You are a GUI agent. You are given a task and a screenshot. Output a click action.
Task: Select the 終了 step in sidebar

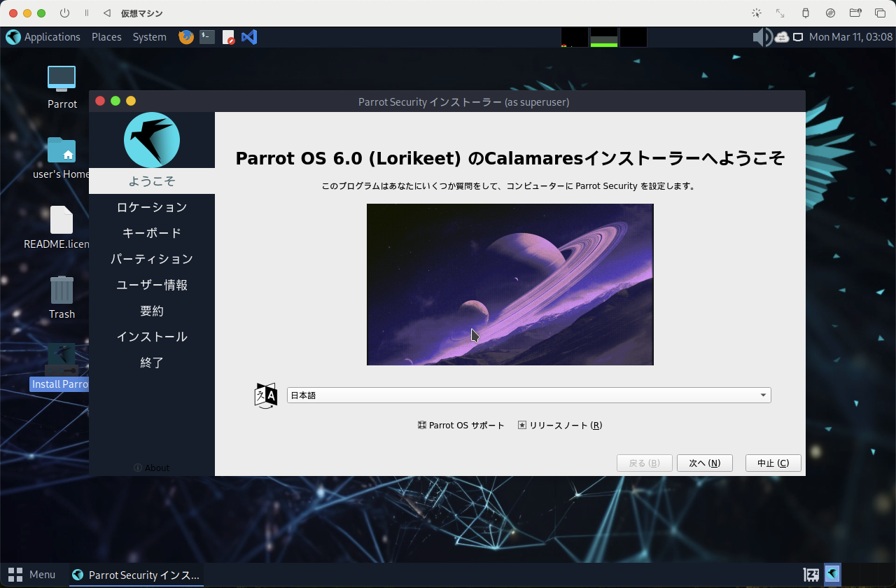[152, 363]
